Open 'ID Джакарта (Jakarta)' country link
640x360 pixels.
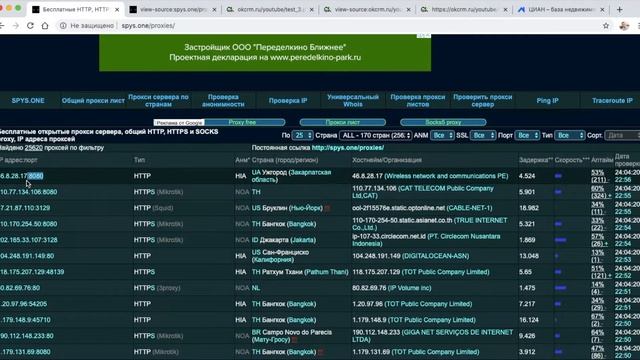coord(283,240)
